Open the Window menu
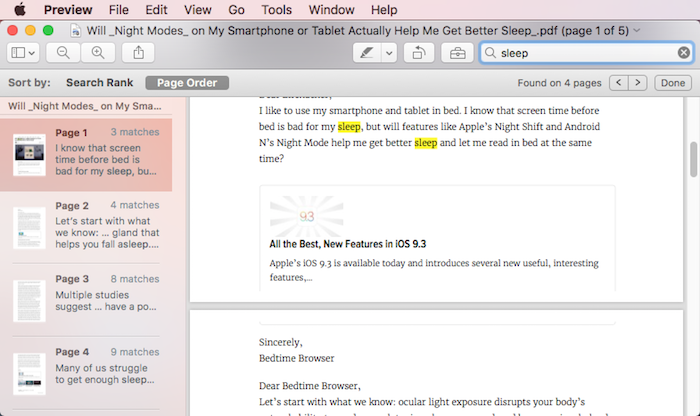This screenshot has height=416, width=700. (331, 9)
